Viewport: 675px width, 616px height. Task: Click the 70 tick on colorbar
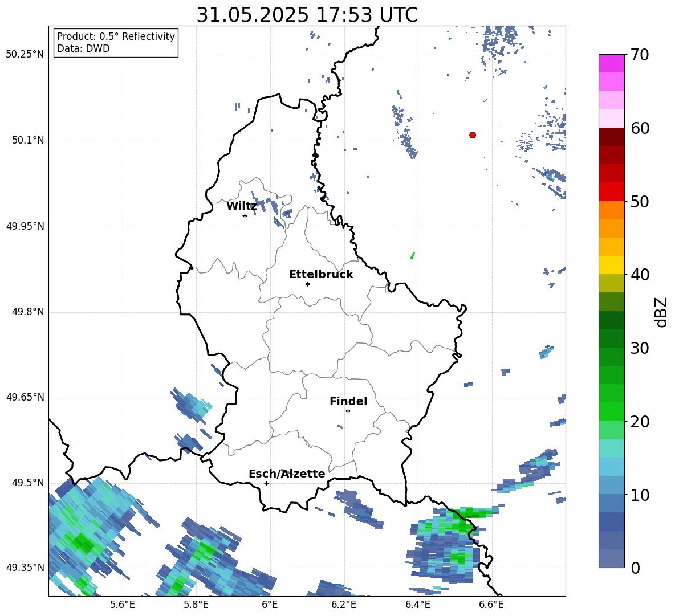640,55
